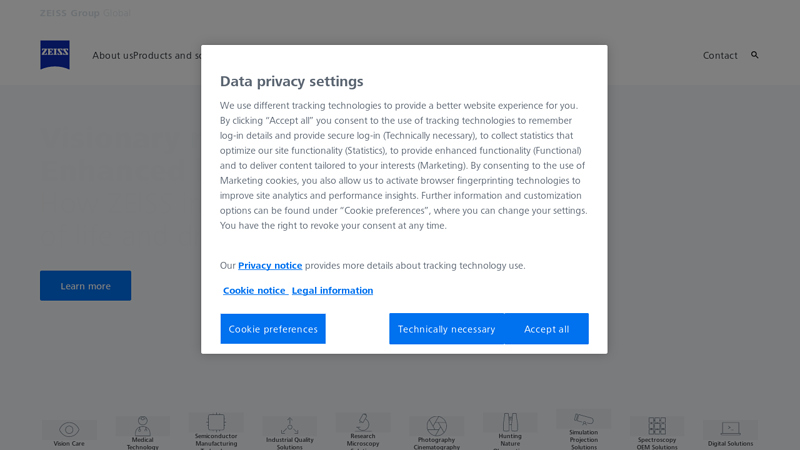800x450 pixels.
Task: Open the Photography Cinematography aperture icon
Action: pyautogui.click(x=436, y=426)
